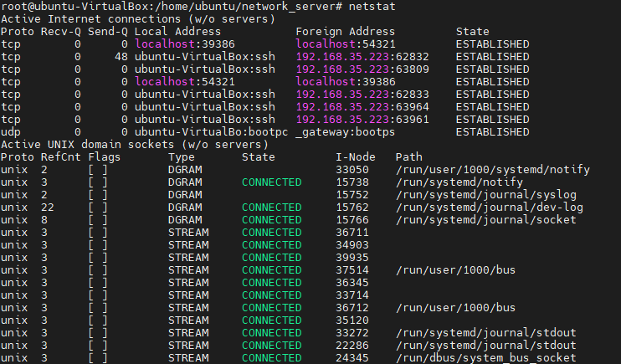621x364 pixels.
Task: Select path /run/dbus/system_bus_socket
Action: [x=486, y=358]
